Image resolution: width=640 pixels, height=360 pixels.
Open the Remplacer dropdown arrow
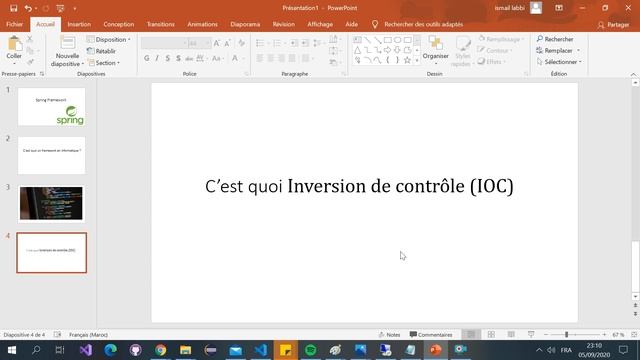[578, 50]
